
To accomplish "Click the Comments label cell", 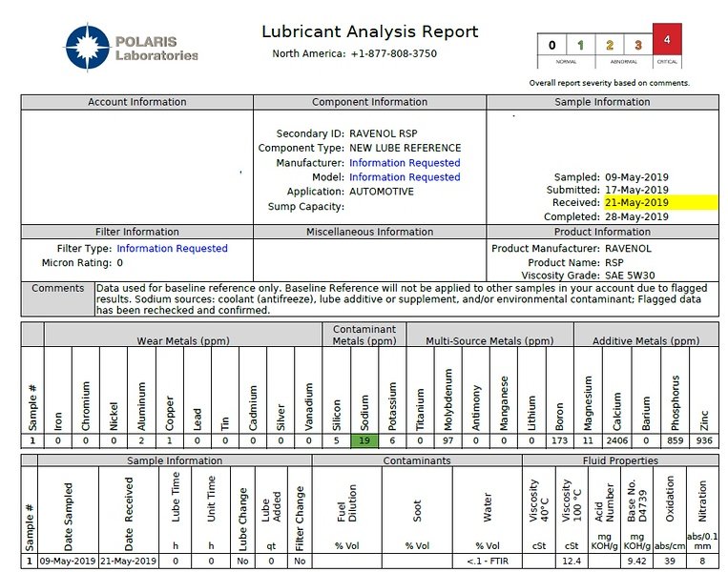I will click(x=57, y=298).
